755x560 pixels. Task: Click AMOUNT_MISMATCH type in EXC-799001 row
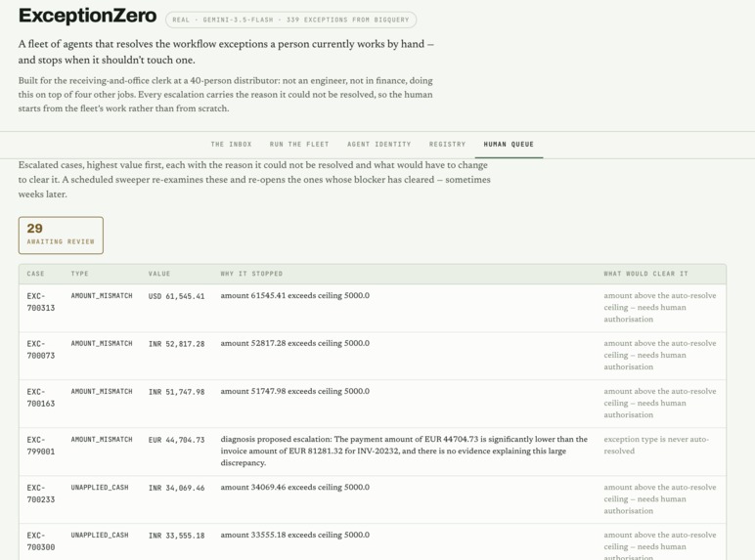tap(102, 440)
